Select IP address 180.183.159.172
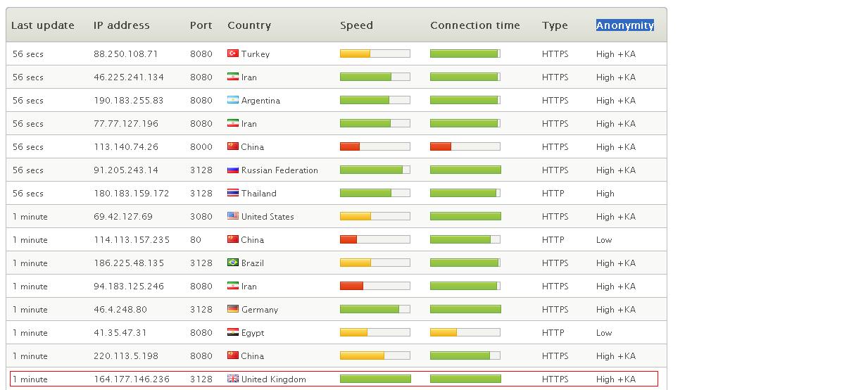 coord(132,194)
